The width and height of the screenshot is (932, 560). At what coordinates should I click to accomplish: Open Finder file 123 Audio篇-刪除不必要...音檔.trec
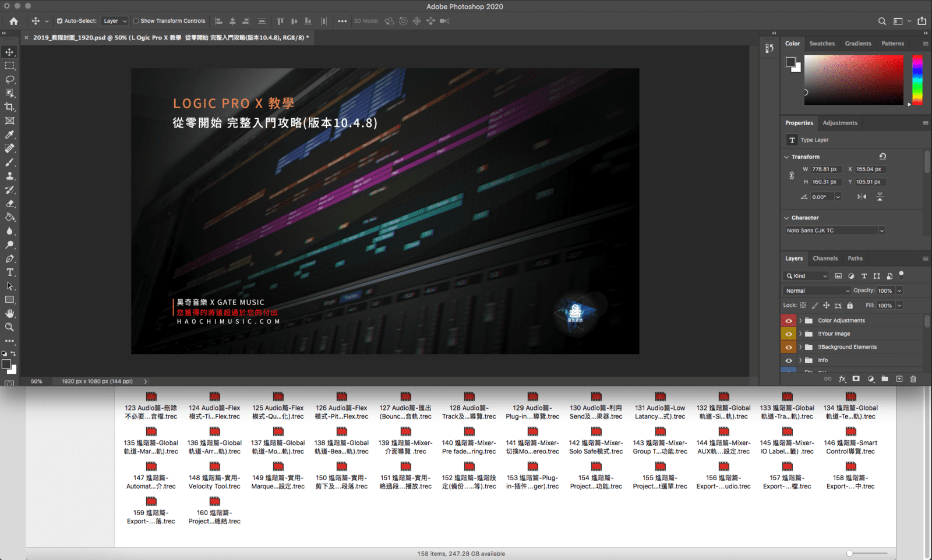tap(151, 406)
